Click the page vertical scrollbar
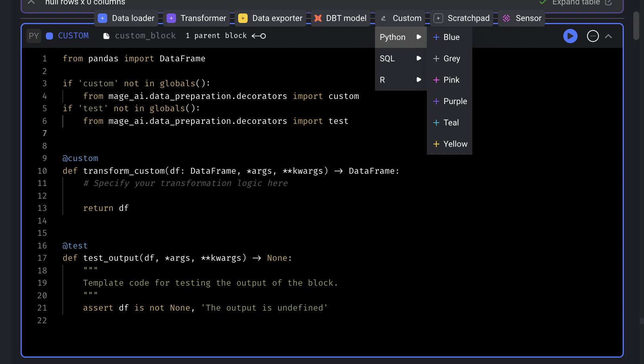 (x=636, y=26)
